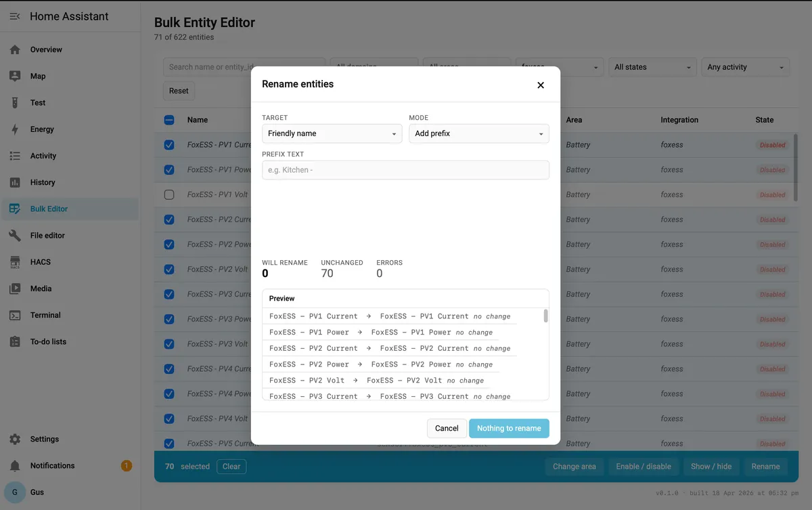Open the Terminal console icon

(15, 315)
